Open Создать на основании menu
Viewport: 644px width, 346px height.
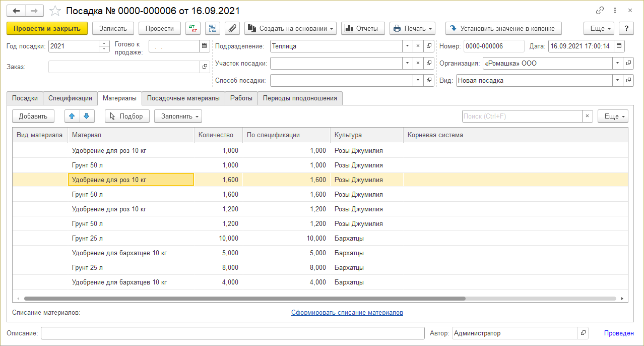pyautogui.click(x=291, y=29)
